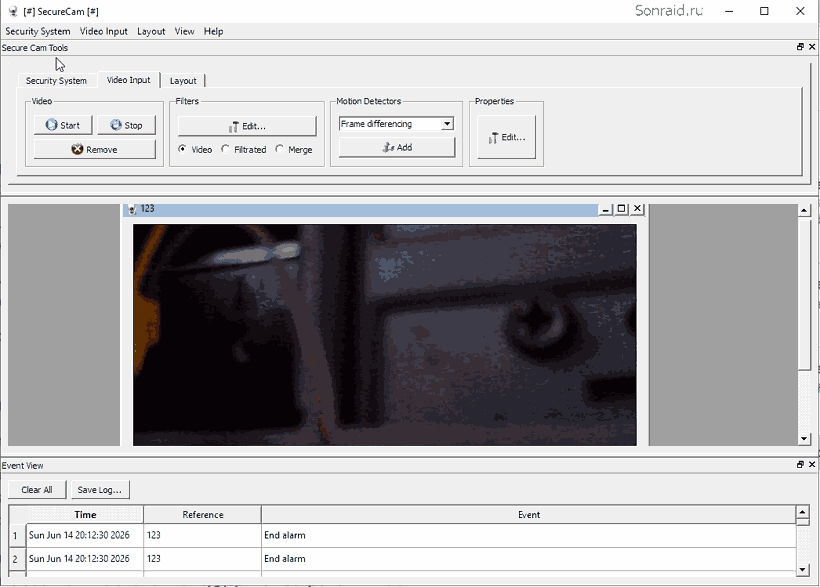Switch to the Layout tab

(183, 81)
